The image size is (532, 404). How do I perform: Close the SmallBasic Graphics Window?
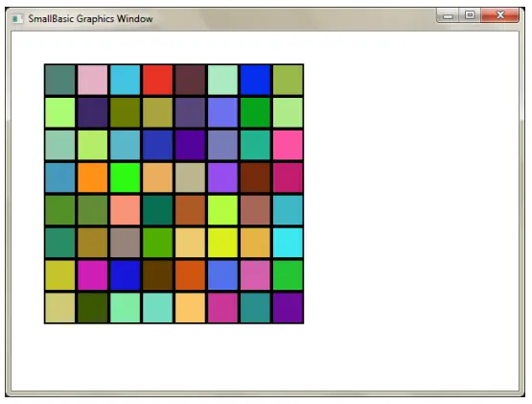coord(499,15)
